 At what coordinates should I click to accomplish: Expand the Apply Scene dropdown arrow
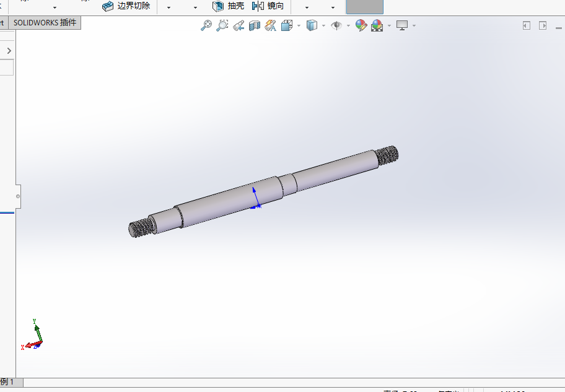point(389,25)
